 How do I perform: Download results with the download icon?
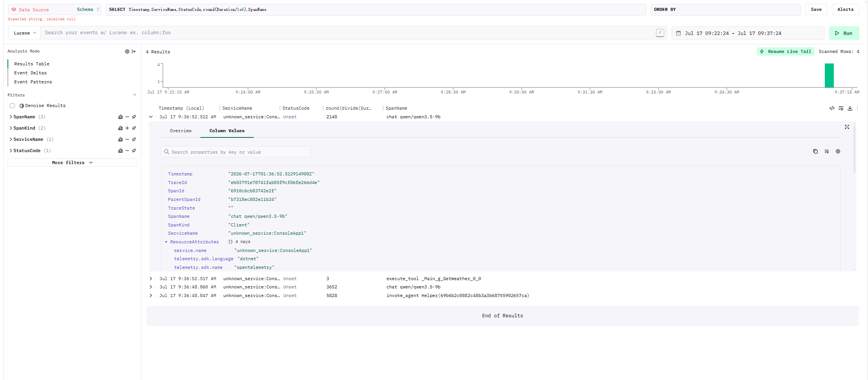click(x=850, y=109)
